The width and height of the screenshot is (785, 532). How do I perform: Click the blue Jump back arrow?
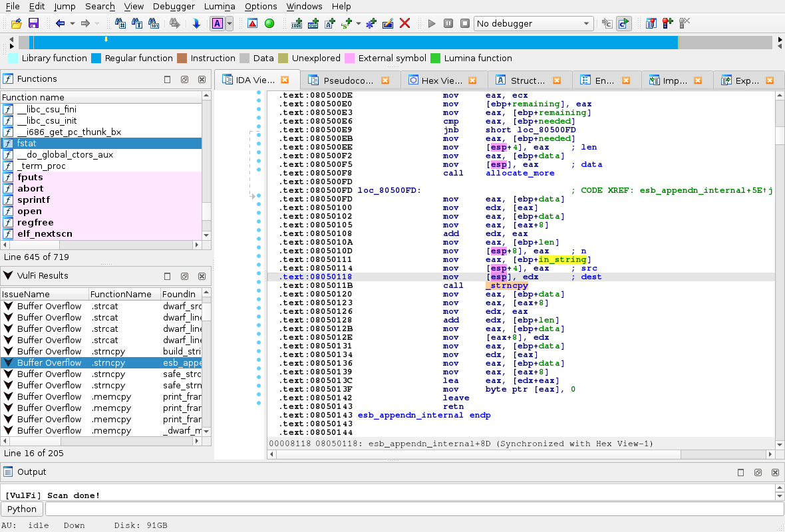pyautogui.click(x=60, y=23)
